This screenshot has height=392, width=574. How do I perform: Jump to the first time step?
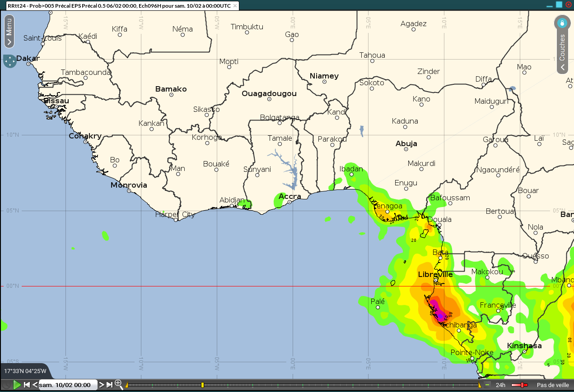tap(27, 385)
